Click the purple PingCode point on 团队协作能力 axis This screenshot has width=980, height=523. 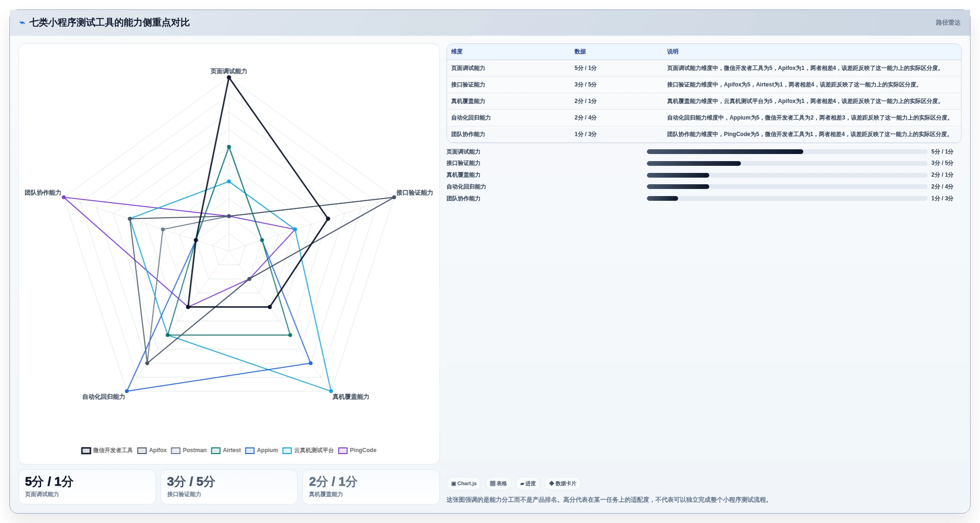tap(64, 197)
